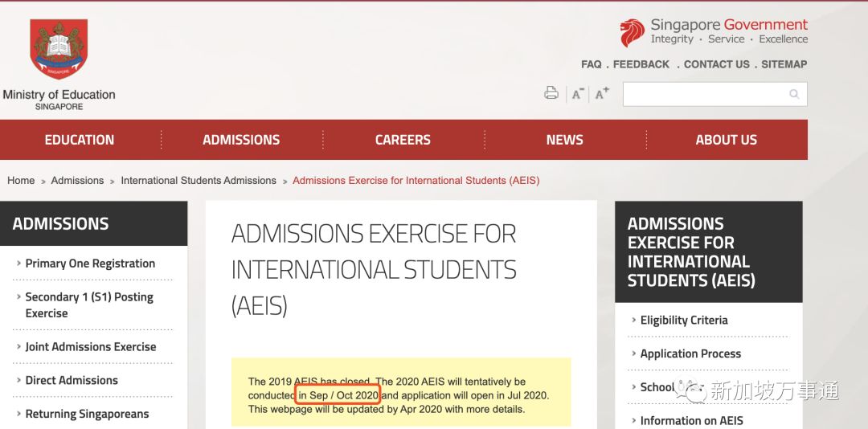This screenshot has width=868, height=429.
Task: Expand Eligibility Criteria in AEIS panel
Action: click(684, 320)
